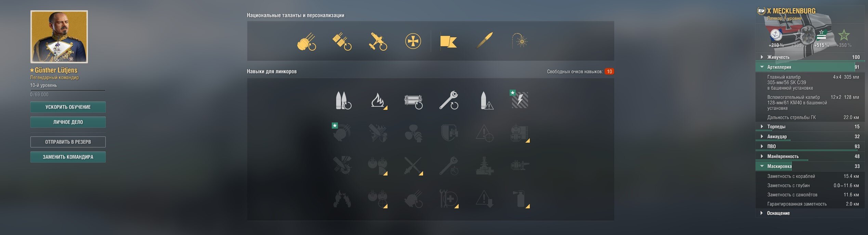This screenshot has height=235, width=868.
Task: Click the Ускорить обучение button
Action: 68,107
